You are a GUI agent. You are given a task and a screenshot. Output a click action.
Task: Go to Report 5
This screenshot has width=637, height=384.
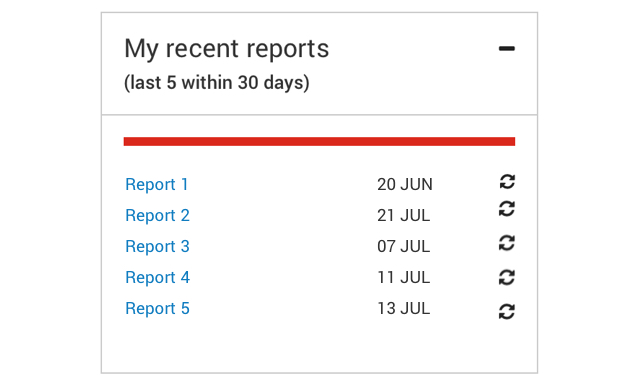pos(158,308)
